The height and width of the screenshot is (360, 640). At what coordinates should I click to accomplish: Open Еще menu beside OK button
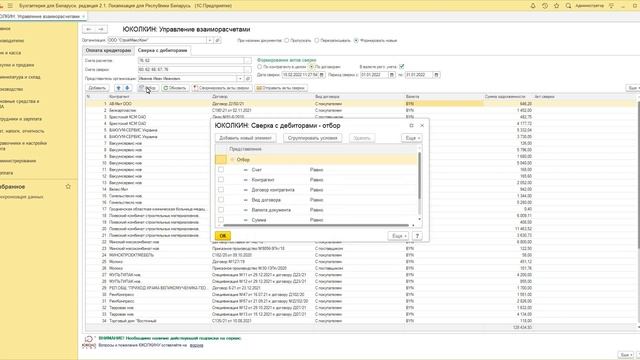point(398,236)
